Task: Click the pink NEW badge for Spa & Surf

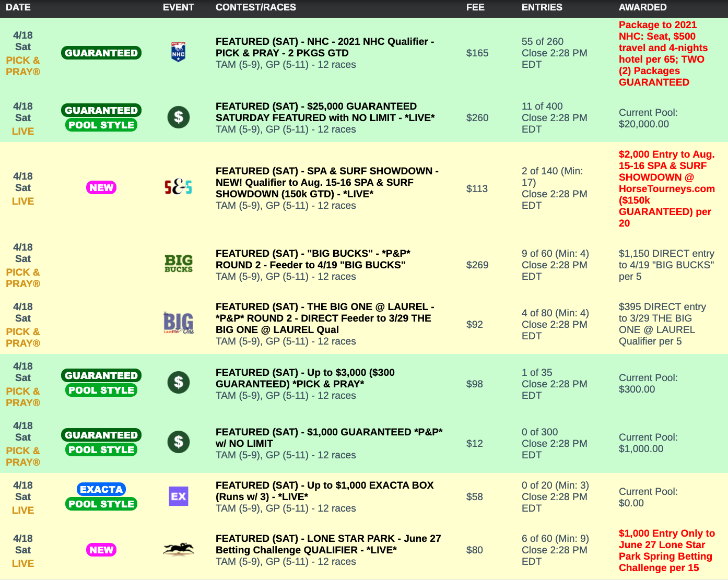Action: [101, 187]
